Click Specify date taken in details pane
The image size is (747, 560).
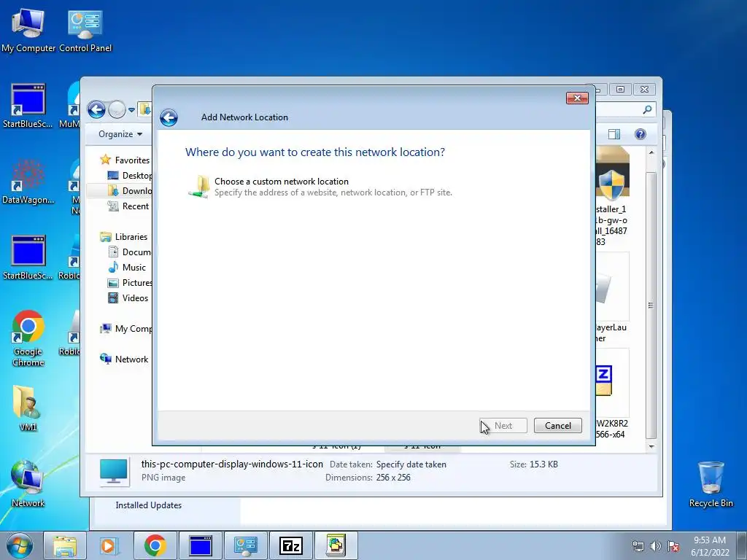pyautogui.click(x=411, y=464)
